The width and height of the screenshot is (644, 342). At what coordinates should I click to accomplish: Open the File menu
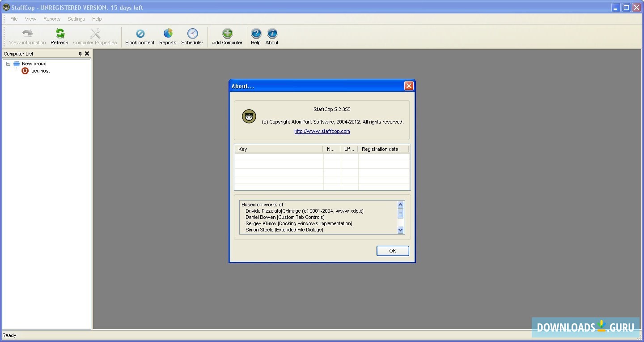[14, 19]
